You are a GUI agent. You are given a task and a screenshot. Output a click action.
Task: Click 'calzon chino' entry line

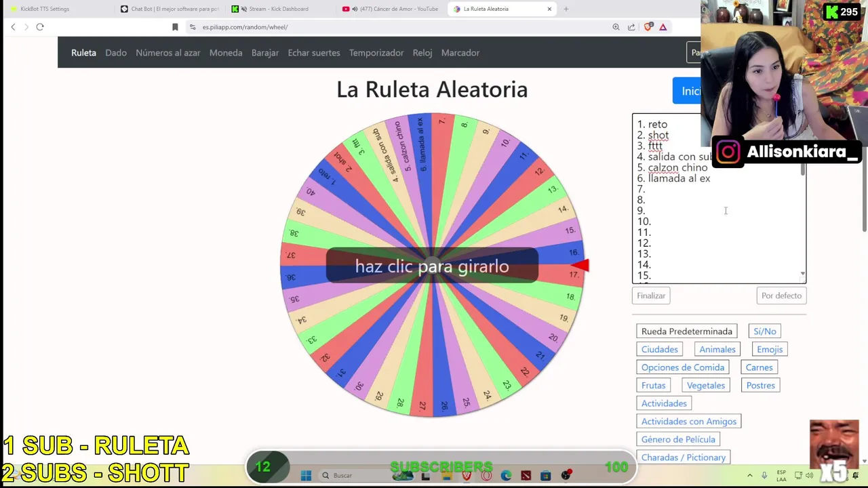point(677,167)
